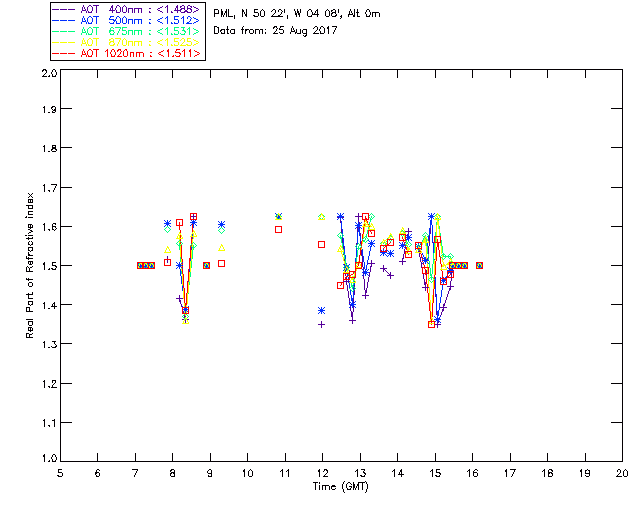Click the y-axis tick label 1.4
The width and height of the screenshot is (640, 512).
pyautogui.click(x=49, y=305)
